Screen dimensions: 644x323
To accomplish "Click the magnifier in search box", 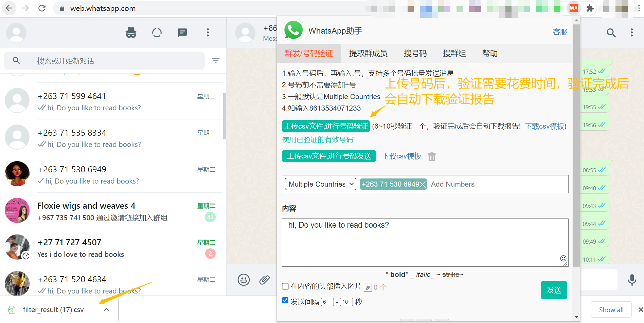I will 16,60.
